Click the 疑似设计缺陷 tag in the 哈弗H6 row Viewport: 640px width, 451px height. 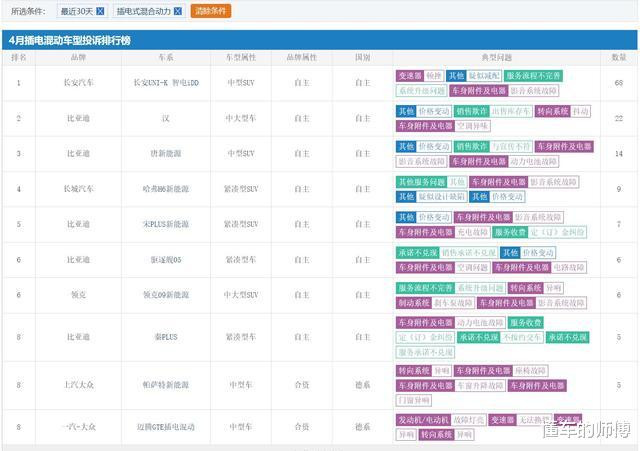[x=442, y=197]
